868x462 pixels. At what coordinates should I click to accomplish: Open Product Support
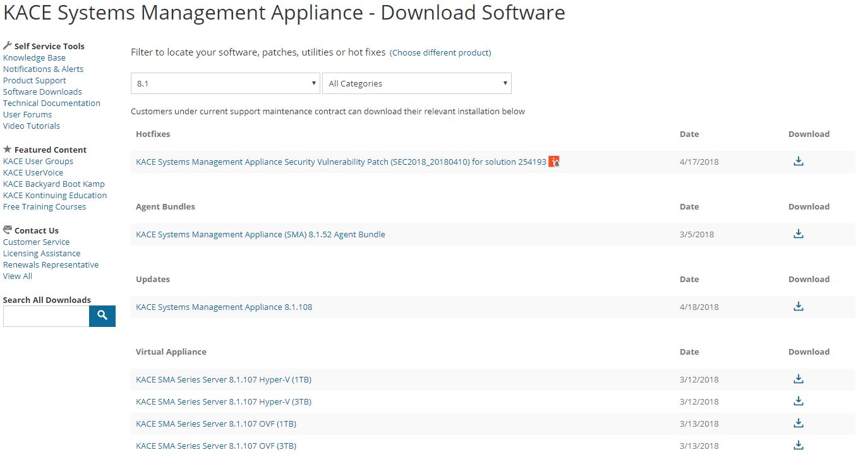pyautogui.click(x=35, y=81)
